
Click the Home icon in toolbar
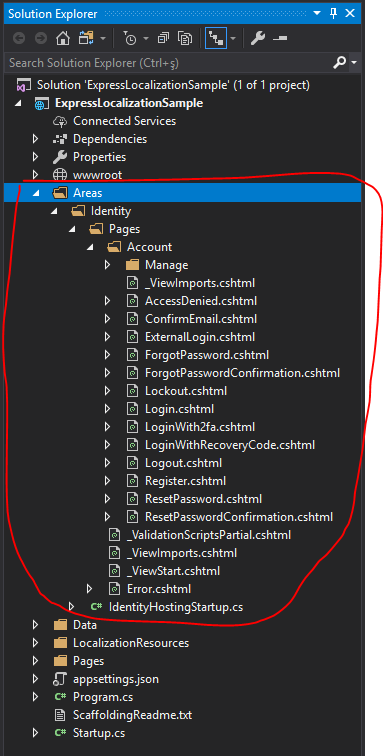(63, 38)
